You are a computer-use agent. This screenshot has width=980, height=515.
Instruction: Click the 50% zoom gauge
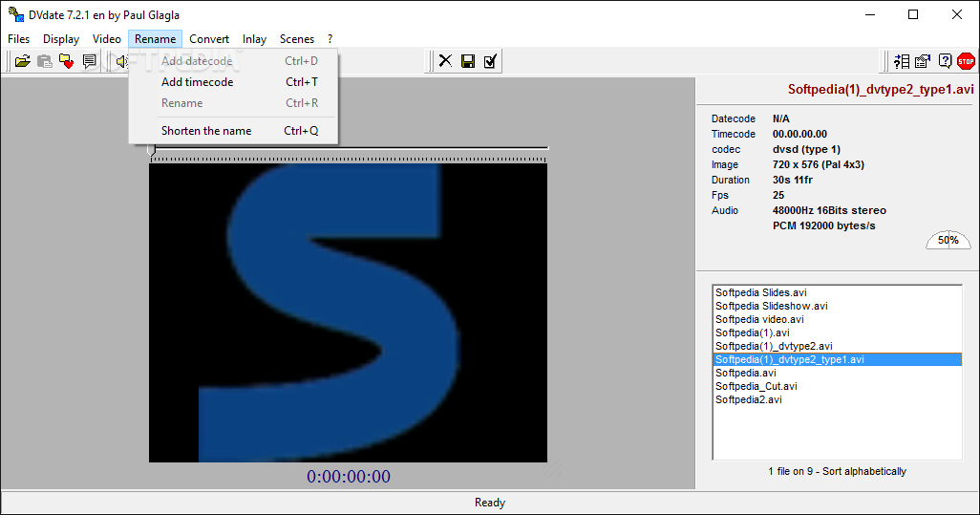click(948, 240)
